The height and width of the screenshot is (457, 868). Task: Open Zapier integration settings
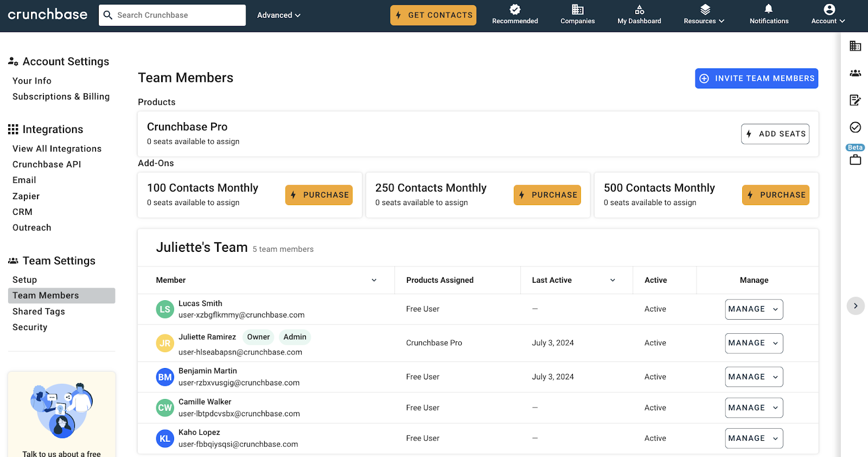(26, 196)
